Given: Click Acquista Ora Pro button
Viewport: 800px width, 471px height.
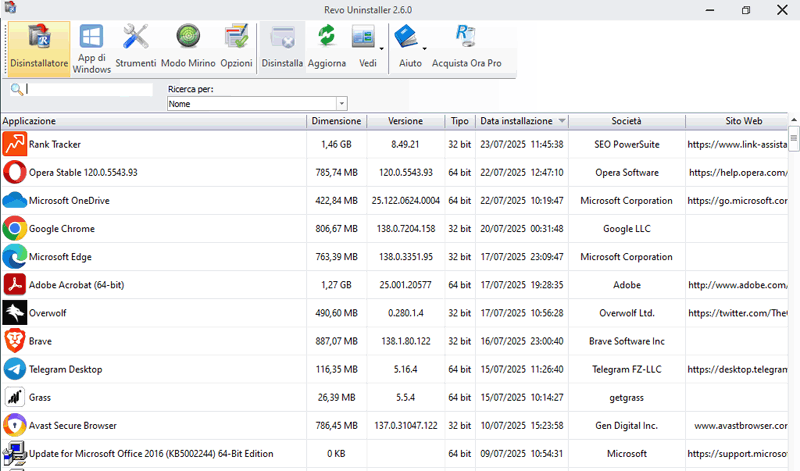Looking at the screenshot, I should click(x=466, y=47).
